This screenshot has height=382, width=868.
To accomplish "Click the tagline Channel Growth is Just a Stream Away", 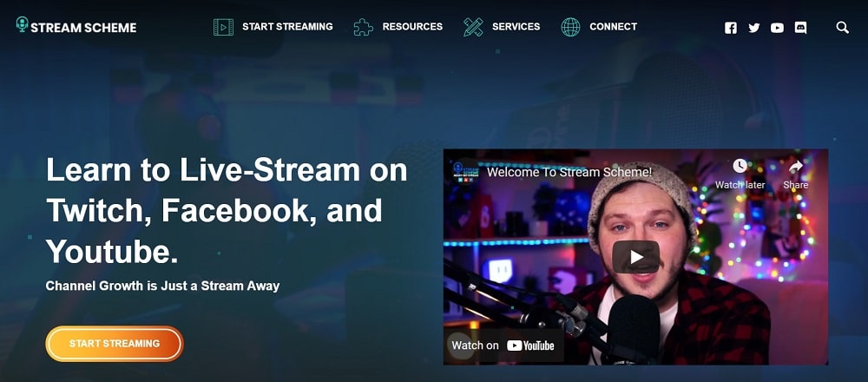I will (162, 286).
